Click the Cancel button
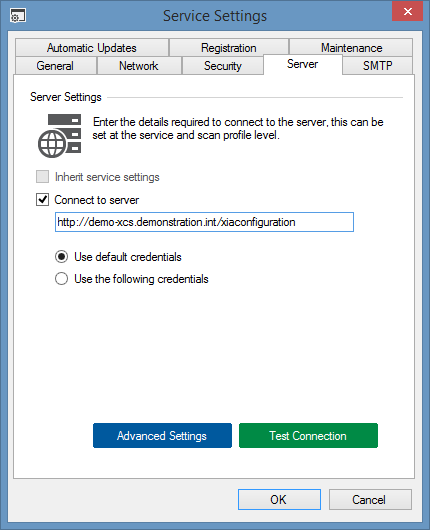Image resolution: width=430 pixels, height=530 pixels. pyautogui.click(x=370, y=499)
